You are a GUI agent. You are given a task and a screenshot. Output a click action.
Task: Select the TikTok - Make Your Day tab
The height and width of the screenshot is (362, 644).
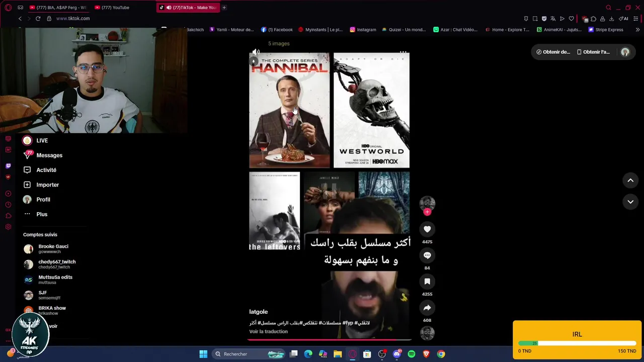189,8
